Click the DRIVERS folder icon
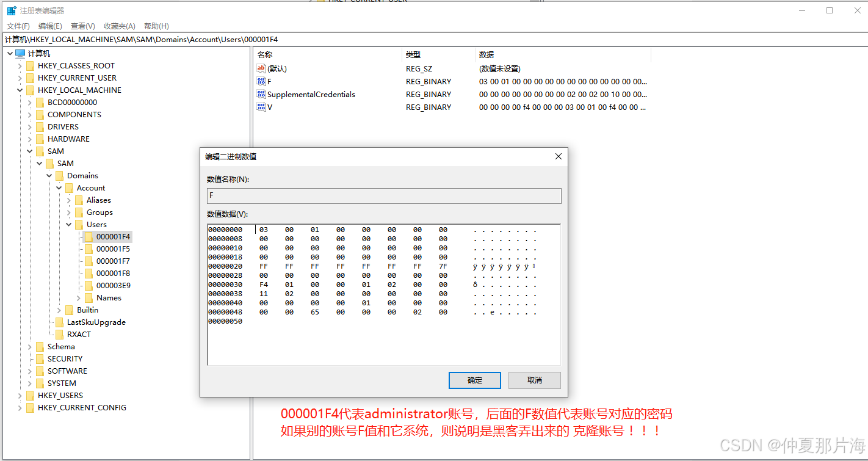Viewport: 868px width, 461px height. (x=40, y=126)
